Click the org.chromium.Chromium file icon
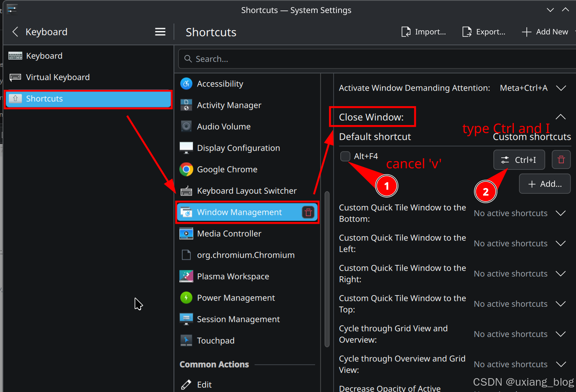 click(x=186, y=255)
